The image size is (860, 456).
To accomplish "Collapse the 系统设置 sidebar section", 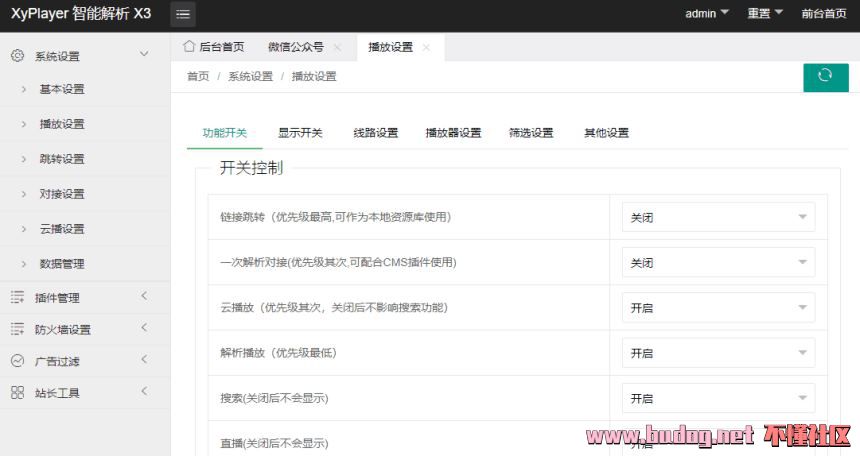I will 144,55.
